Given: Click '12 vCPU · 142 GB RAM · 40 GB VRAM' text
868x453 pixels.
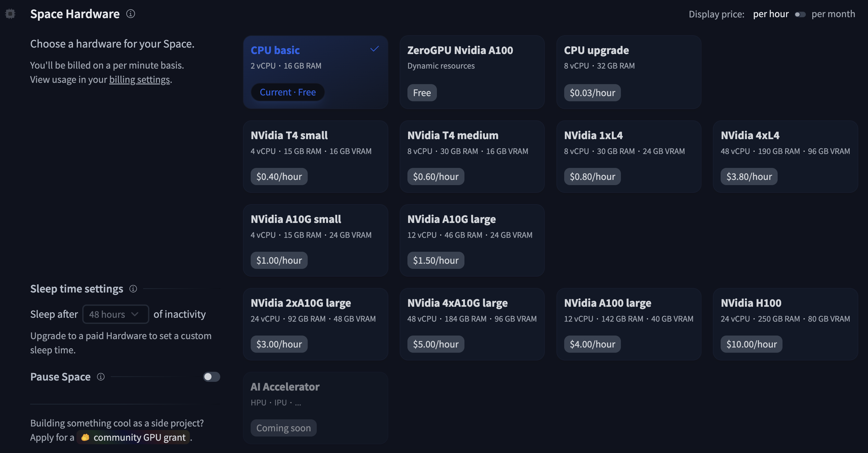Looking at the screenshot, I should tap(628, 319).
